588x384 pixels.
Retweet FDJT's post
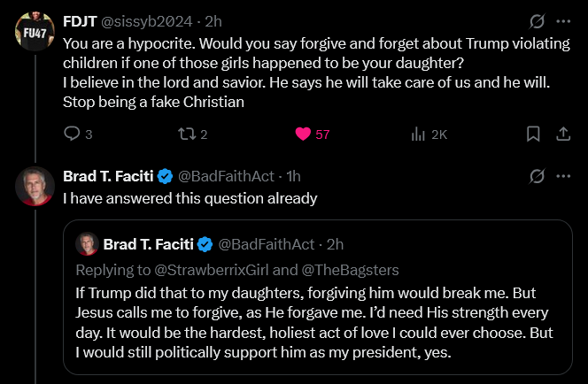(x=187, y=134)
